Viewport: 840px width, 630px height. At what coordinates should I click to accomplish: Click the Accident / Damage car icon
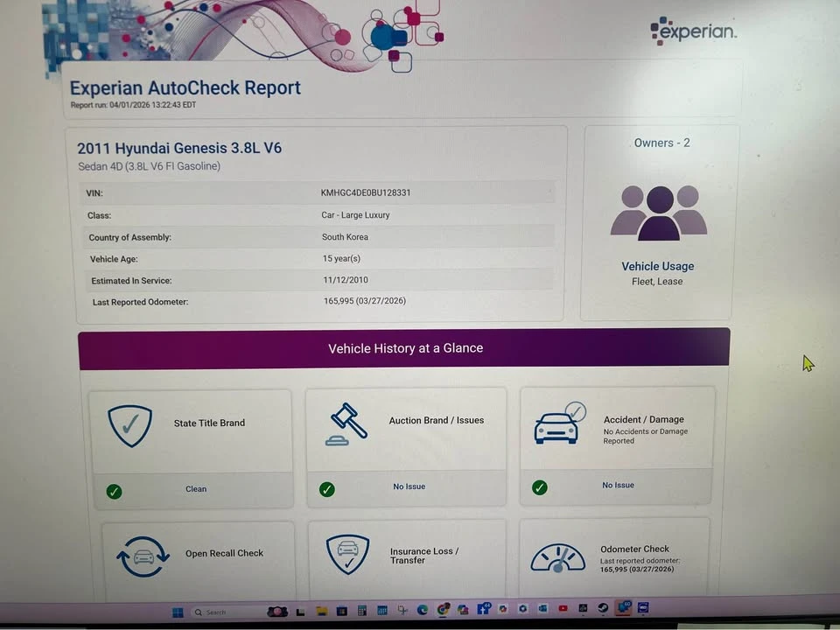(x=560, y=423)
